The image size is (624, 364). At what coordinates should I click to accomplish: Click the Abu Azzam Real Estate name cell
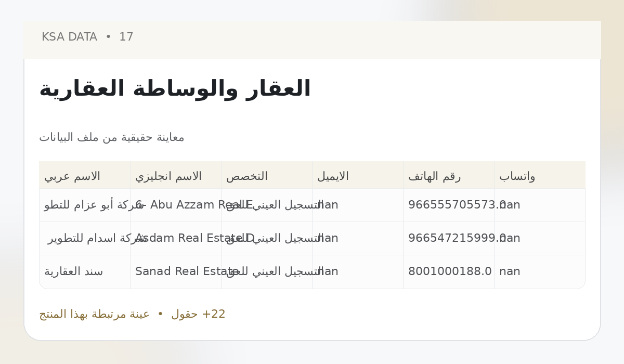coord(176,205)
